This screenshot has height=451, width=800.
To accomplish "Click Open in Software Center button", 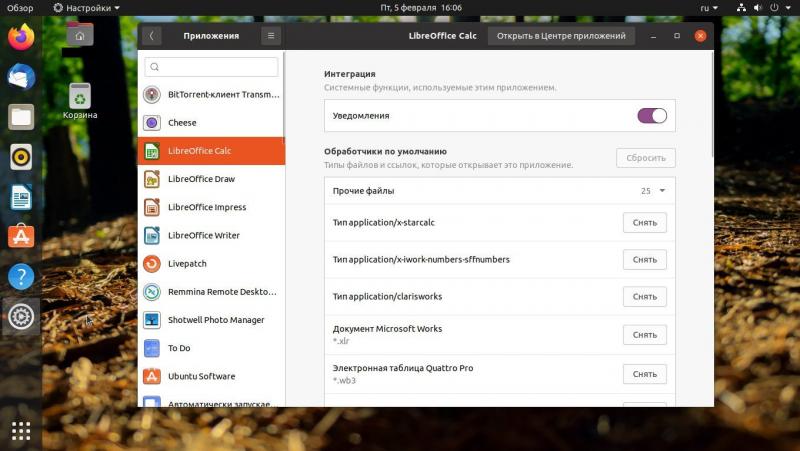I will click(561, 36).
